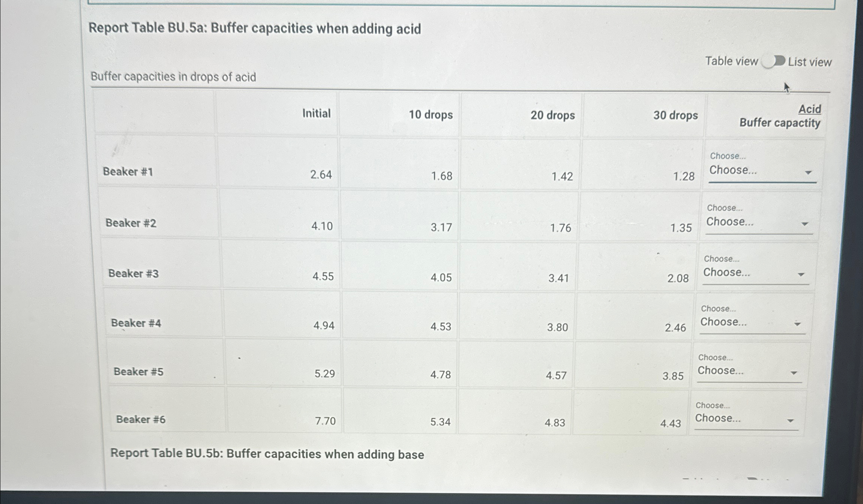This screenshot has width=863, height=504.
Task: Click the initial pH value 7.70 cell
Action: [x=326, y=421]
